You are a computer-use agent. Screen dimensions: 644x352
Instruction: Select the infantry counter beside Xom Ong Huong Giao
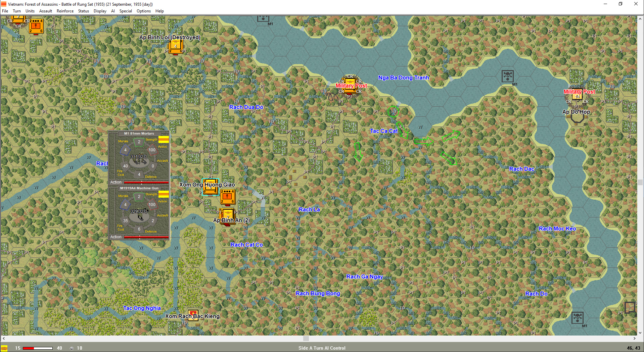(x=228, y=197)
